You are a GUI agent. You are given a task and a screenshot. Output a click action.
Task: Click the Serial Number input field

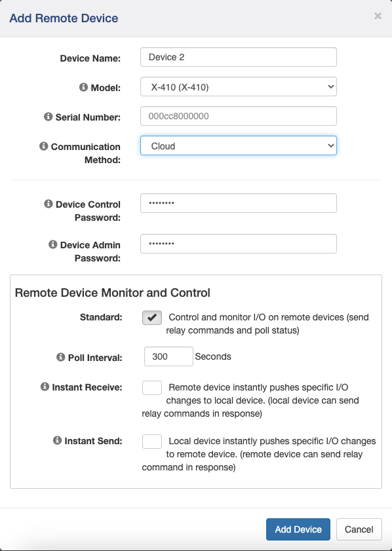[x=238, y=115]
